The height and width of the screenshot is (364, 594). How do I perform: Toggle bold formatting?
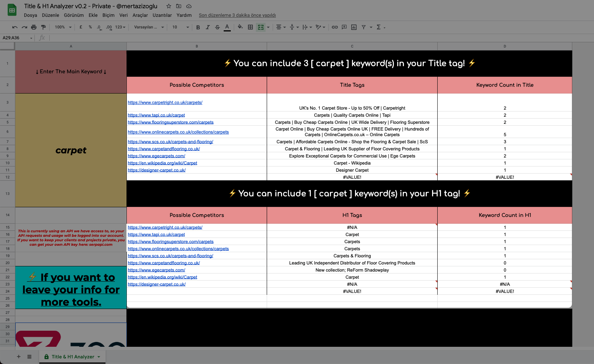[x=198, y=27]
